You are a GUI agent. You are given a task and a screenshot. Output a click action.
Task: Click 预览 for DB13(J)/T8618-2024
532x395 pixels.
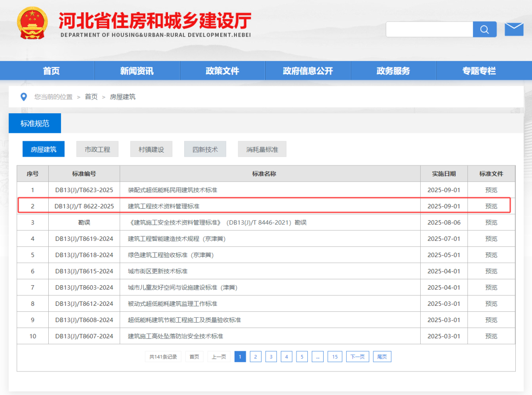click(491, 255)
